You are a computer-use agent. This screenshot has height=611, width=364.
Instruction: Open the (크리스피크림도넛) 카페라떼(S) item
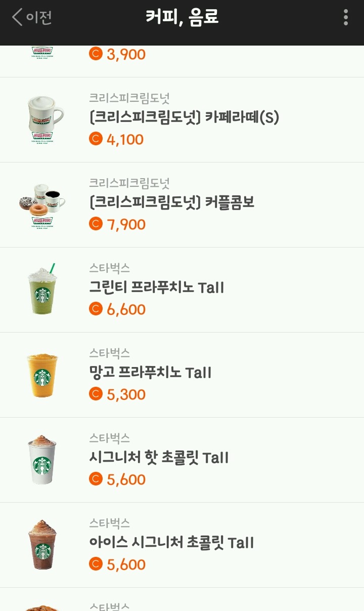(x=184, y=118)
